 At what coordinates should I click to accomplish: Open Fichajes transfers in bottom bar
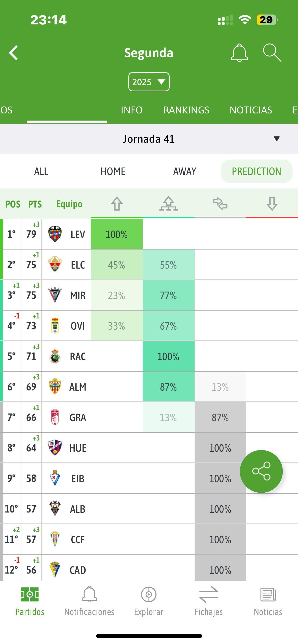[x=208, y=602]
